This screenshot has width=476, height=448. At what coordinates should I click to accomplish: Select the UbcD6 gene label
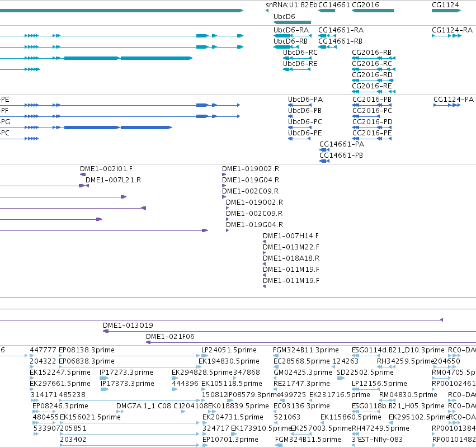click(284, 16)
